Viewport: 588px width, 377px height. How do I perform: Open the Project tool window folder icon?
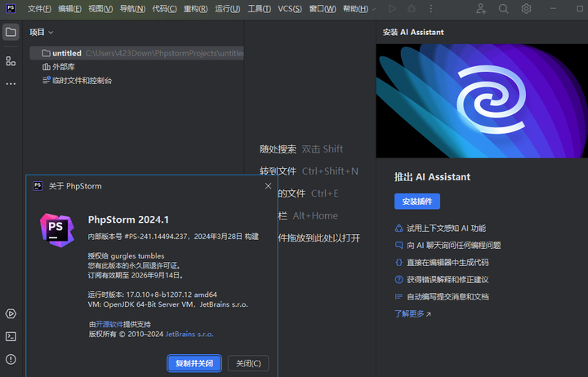pyautogui.click(x=11, y=32)
